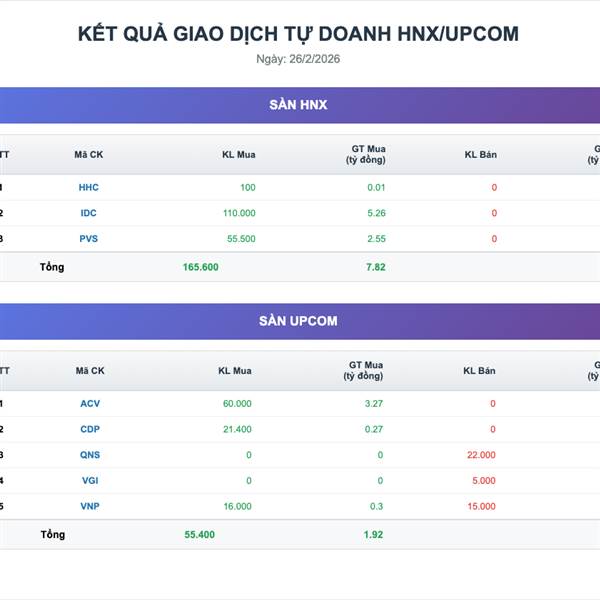Viewport: 600px width, 600px height.
Task: Open the VNP stock code link
Action: 90,506
